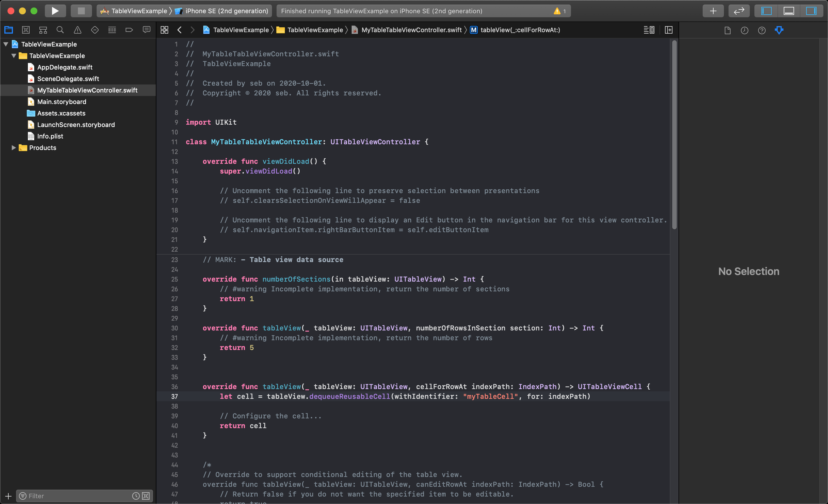The width and height of the screenshot is (828, 504).
Task: Open the Breakpoint navigator
Action: tap(129, 30)
